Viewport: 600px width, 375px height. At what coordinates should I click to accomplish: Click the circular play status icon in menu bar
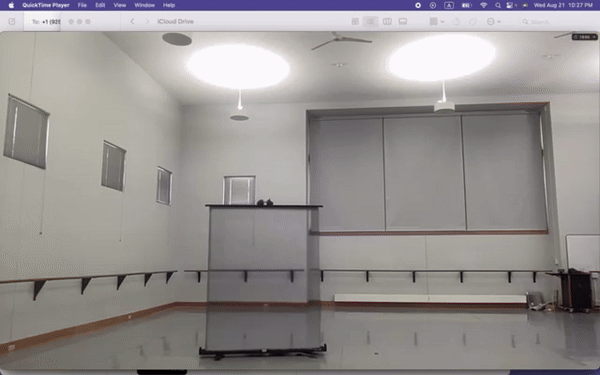[433, 5]
